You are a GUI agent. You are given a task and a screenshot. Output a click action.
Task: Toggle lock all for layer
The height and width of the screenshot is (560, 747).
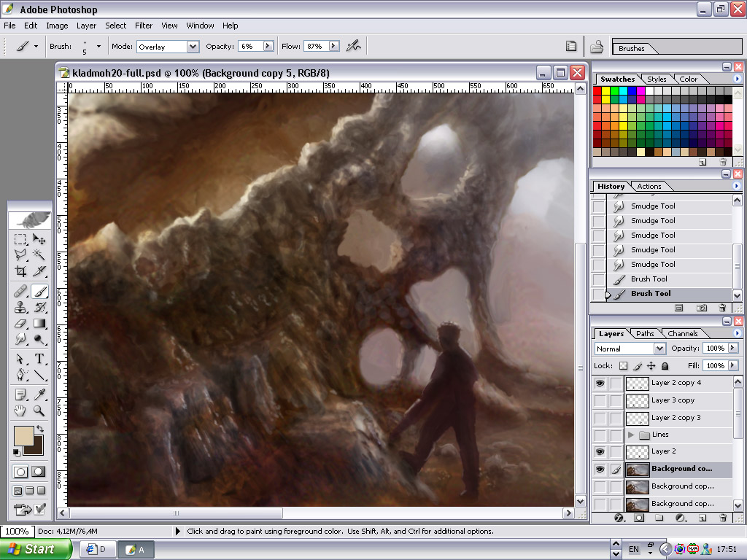[665, 366]
